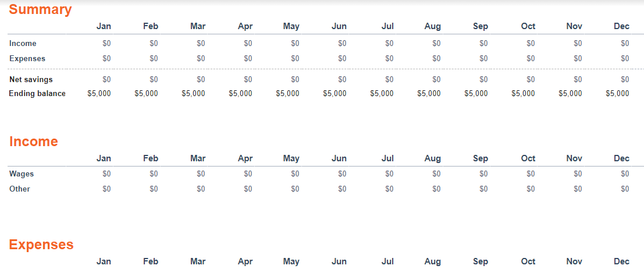This screenshot has height=269, width=644.
Task: Select the December Ending balance value
Action: 617,94
